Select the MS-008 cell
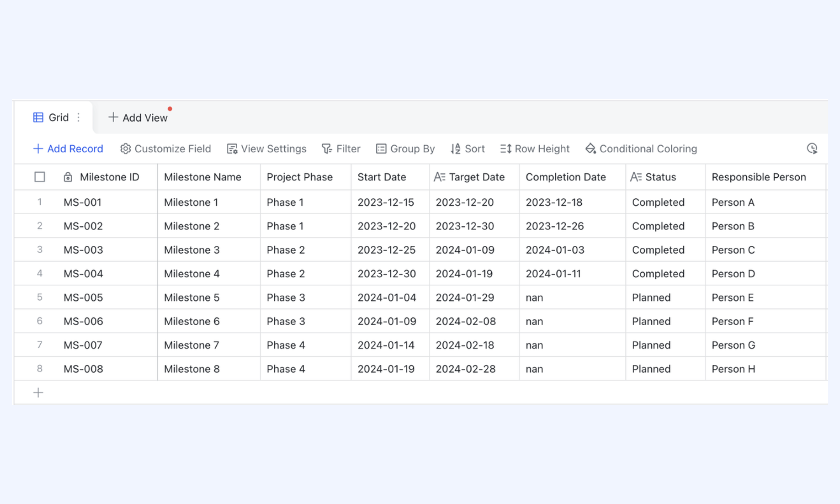This screenshot has width=840, height=504. 107,369
